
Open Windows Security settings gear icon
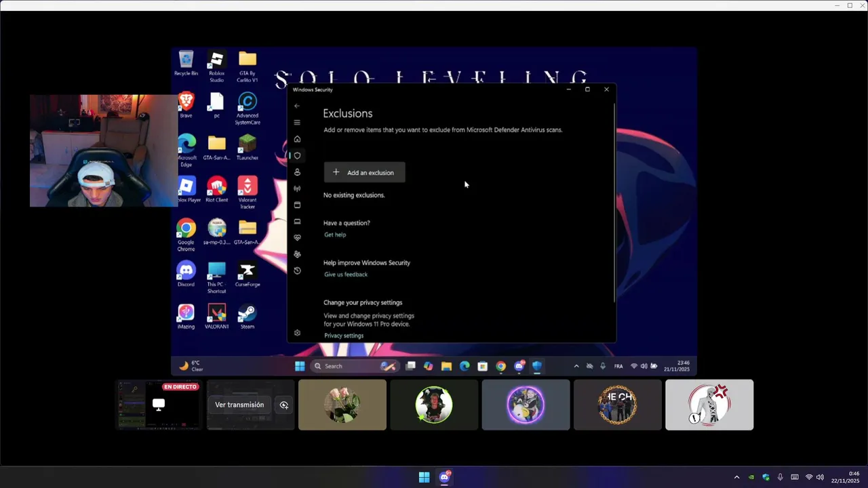[x=297, y=333]
